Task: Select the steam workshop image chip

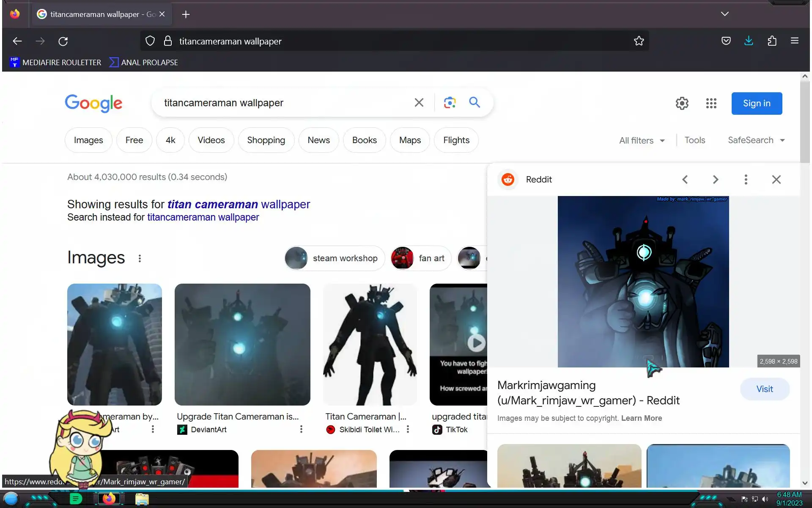Action: point(334,258)
